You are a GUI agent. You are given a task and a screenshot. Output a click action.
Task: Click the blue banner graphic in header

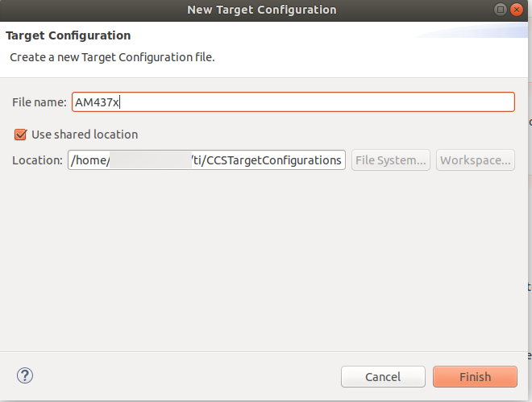(476, 32)
